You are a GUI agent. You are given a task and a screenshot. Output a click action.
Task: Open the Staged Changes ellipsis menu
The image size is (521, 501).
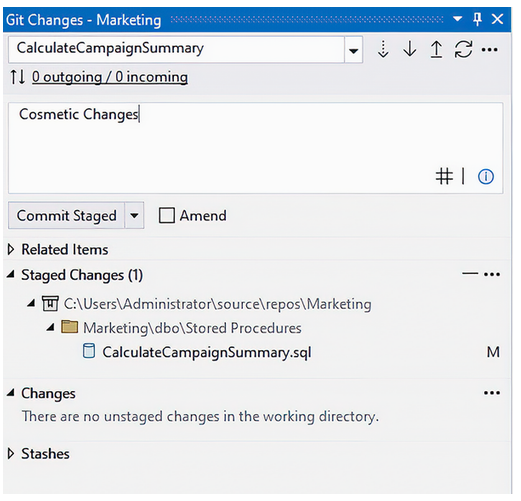pos(492,274)
